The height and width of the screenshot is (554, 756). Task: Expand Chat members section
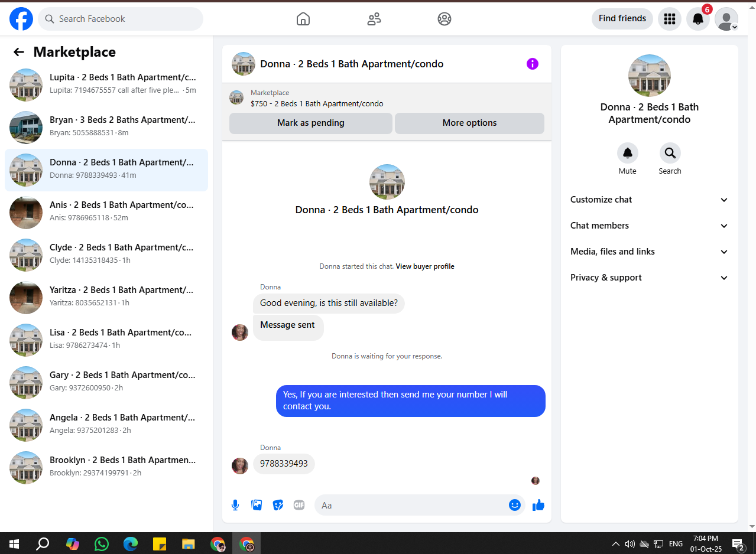(650, 226)
